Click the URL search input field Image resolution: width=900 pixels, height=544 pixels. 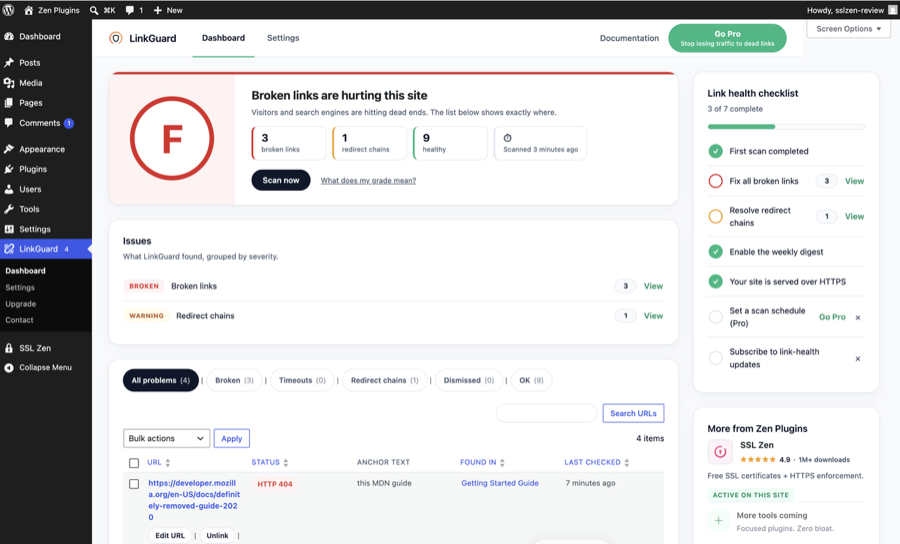(546, 413)
